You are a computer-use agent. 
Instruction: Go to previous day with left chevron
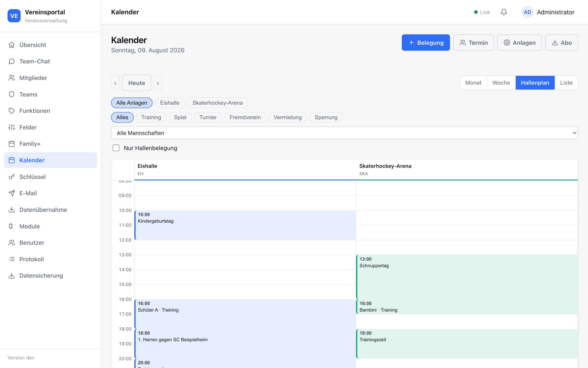[115, 83]
